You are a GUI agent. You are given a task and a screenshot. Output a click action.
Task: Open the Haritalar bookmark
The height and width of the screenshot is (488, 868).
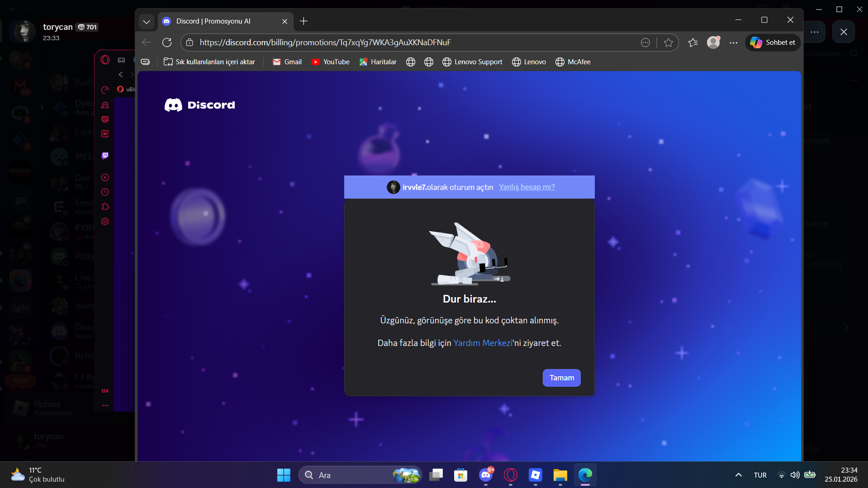tap(378, 62)
